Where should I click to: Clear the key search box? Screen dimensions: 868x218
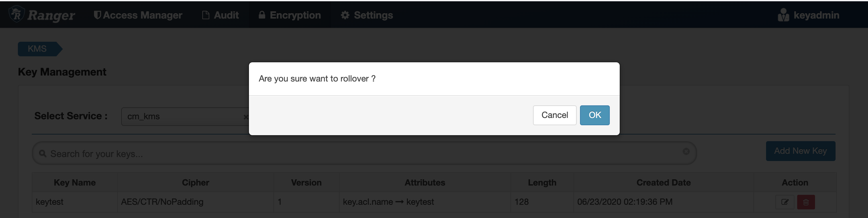pyautogui.click(x=686, y=152)
